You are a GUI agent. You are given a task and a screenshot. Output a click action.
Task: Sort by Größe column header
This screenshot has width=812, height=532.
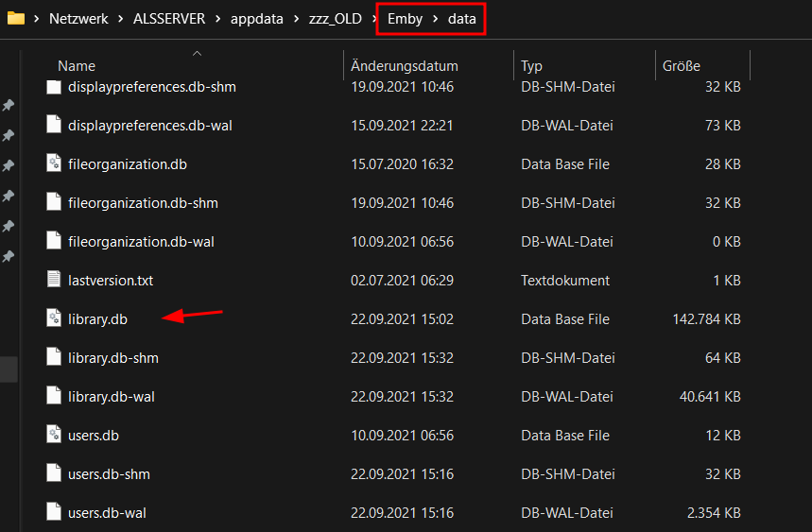[682, 66]
